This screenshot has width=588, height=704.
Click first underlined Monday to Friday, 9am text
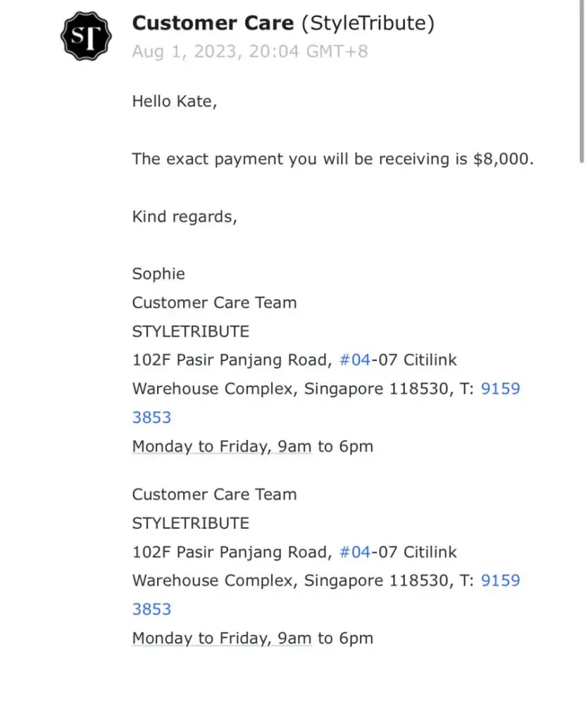coord(221,446)
